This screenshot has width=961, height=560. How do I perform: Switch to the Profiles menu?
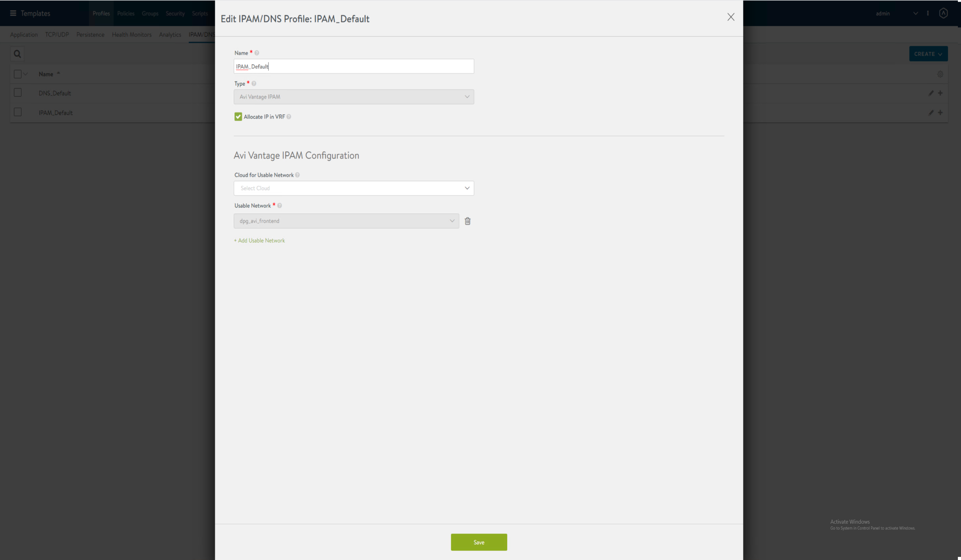101,13
